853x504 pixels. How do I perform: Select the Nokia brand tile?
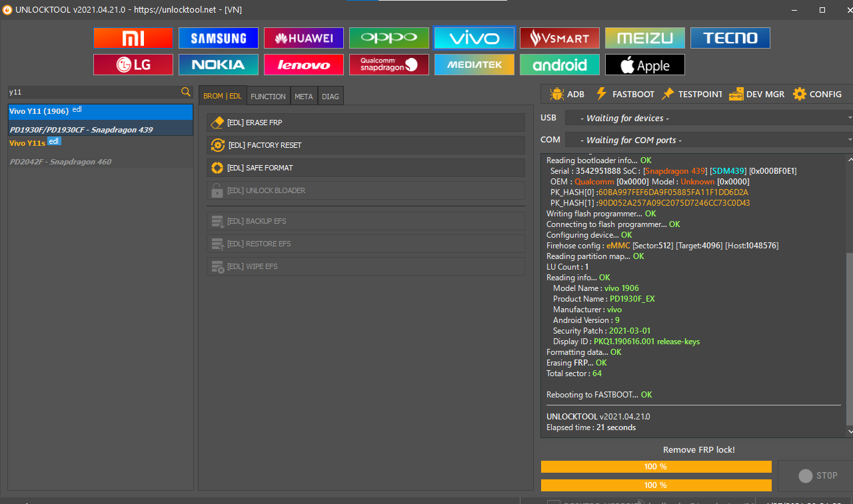(x=219, y=65)
